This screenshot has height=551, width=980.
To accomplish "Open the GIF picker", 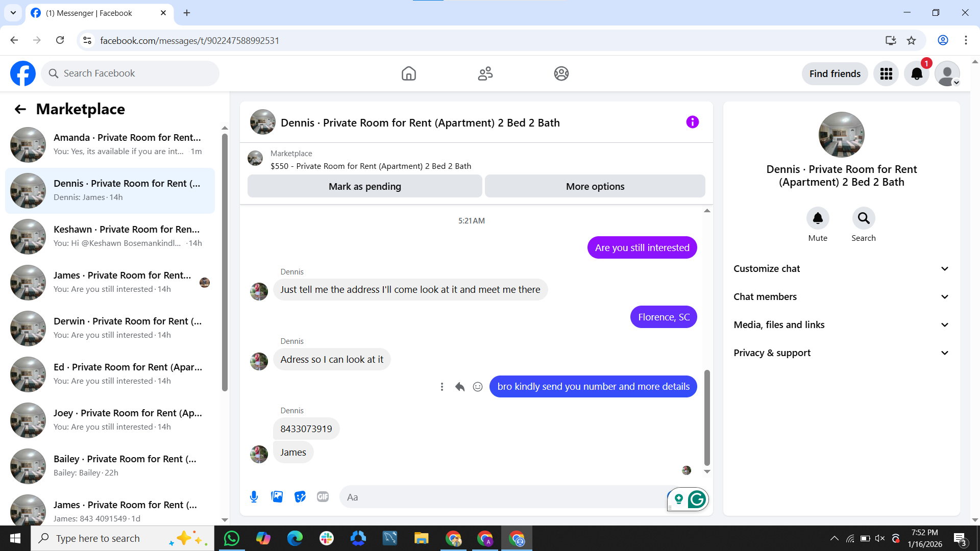I will click(x=323, y=497).
